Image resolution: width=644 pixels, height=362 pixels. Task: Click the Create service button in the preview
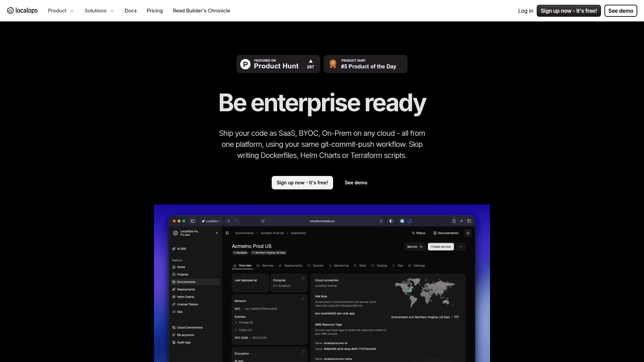pos(441,247)
